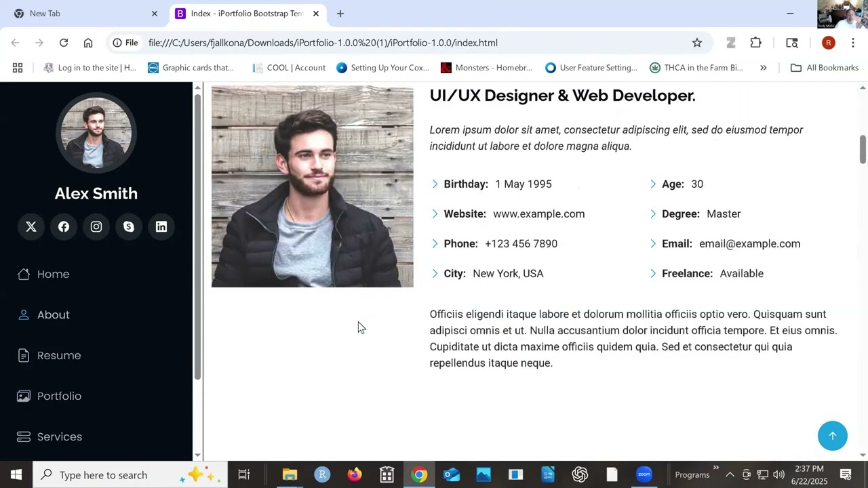Open the Skype social icon
This screenshot has height=488, width=868.
[x=129, y=227]
